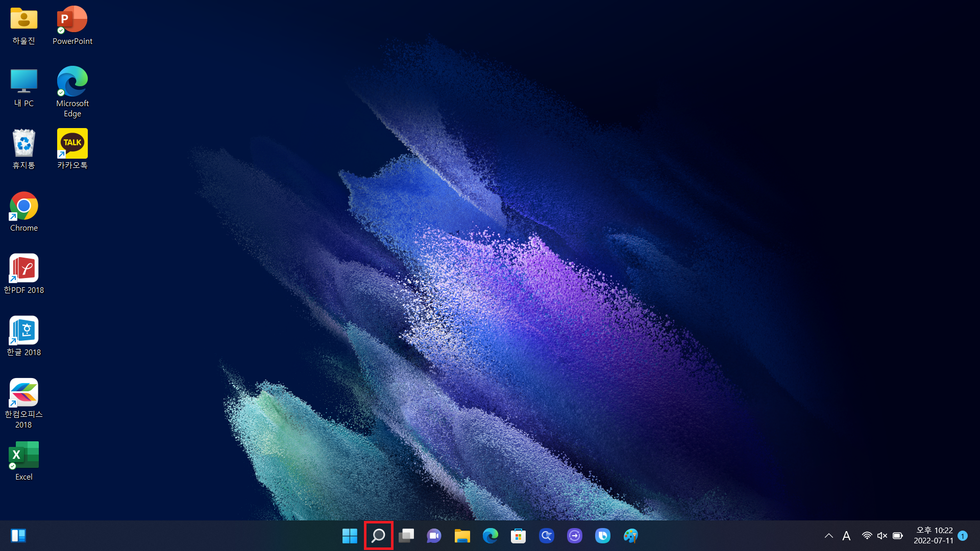Expand the hidden system tray icons chevron
Screen dimensions: 980x551
pos(829,536)
